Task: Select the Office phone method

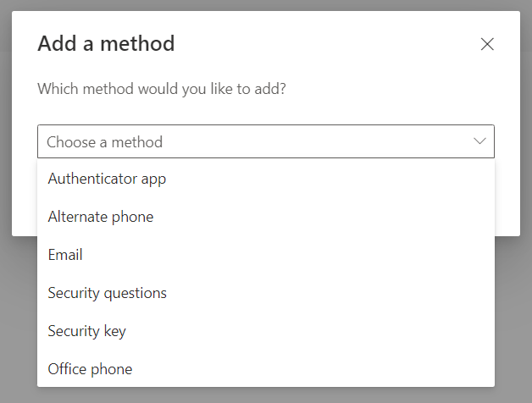Action: [91, 369]
